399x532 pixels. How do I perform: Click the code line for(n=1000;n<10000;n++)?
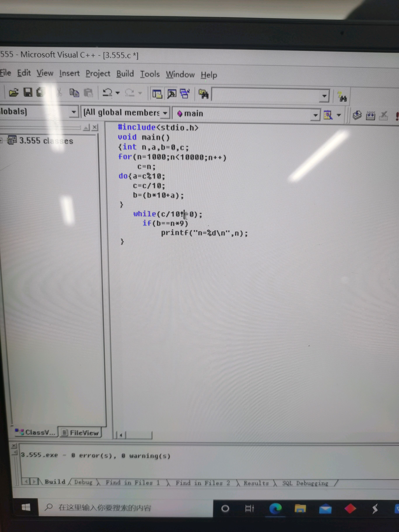172,157
